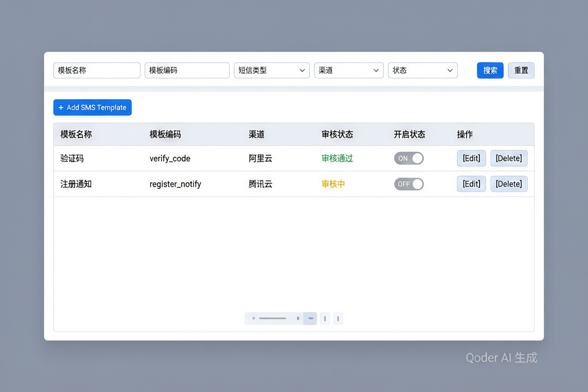Delete the 注册通知 template
Viewport: 588px width, 392px height.
(x=509, y=184)
